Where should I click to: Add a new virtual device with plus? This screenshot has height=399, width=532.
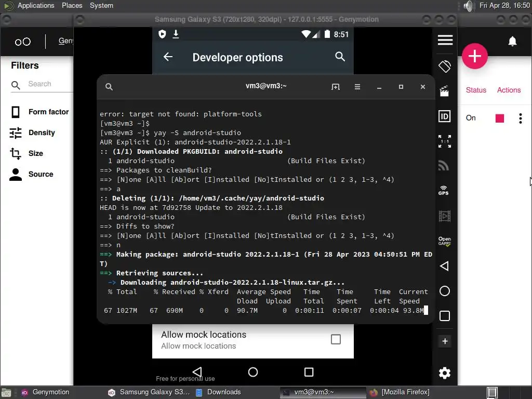474,56
